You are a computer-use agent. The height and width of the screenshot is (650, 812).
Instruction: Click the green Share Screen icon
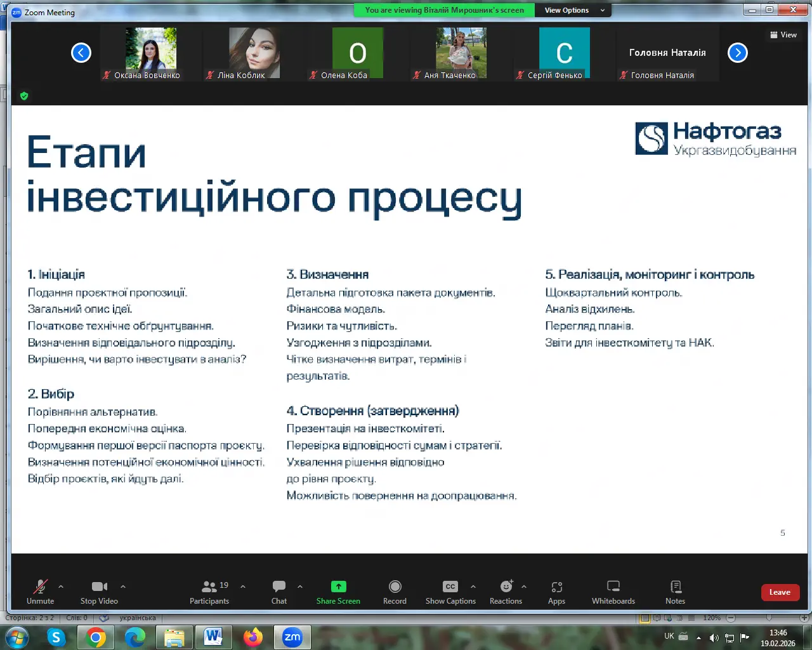[x=338, y=587]
